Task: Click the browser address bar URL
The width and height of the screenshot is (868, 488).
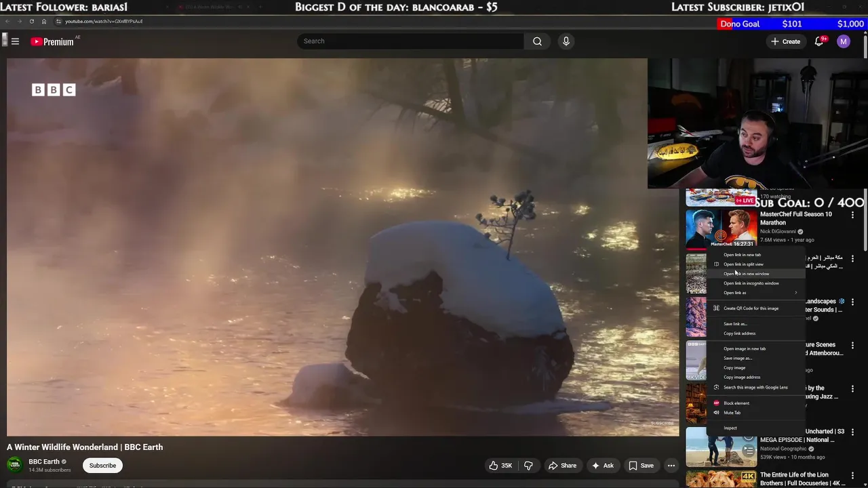Action: pyautogui.click(x=104, y=21)
